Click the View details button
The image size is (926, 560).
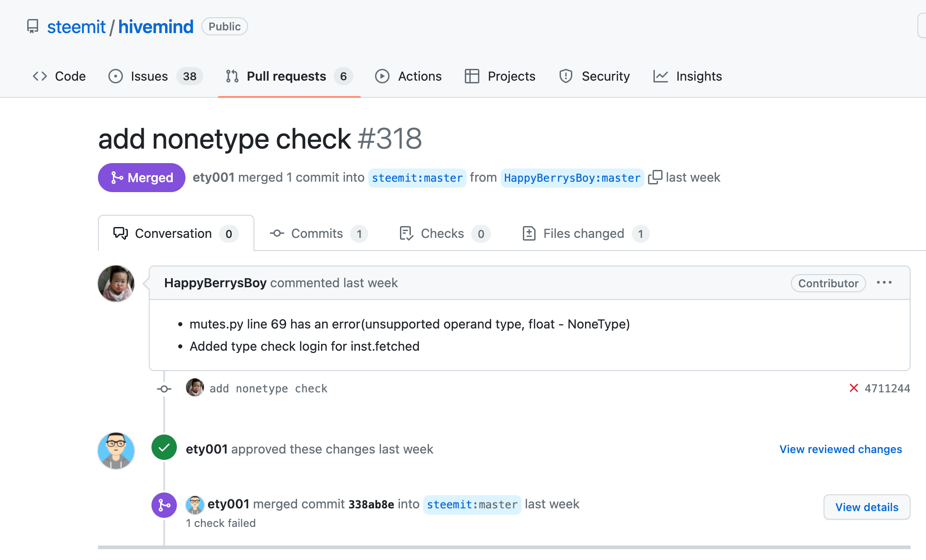click(866, 507)
